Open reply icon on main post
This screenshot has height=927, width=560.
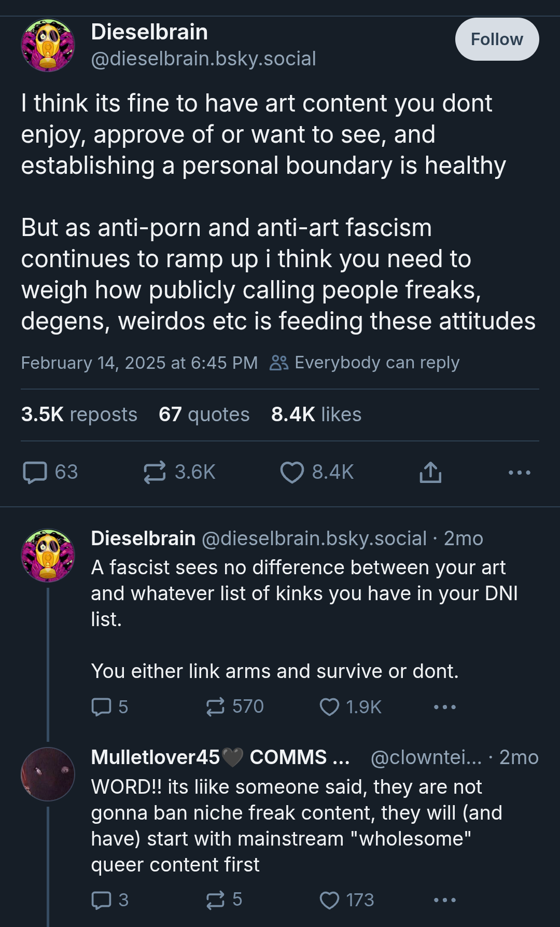click(x=50, y=472)
